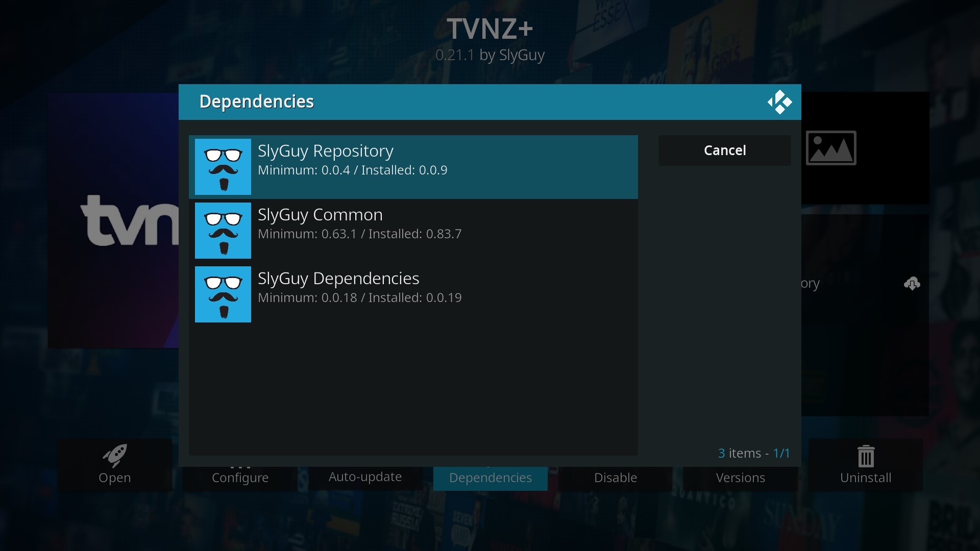
Task: Click the SlyGuy Repository glasses-and-mustache icon
Action: (223, 167)
